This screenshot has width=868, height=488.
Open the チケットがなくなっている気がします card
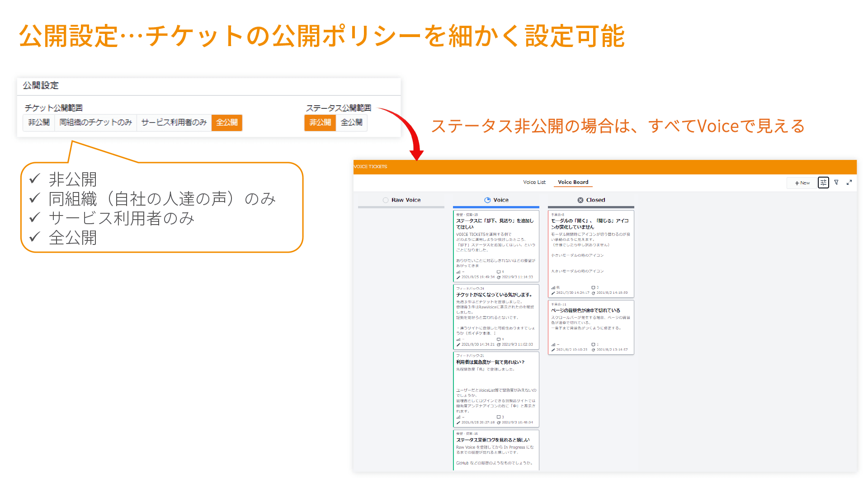coord(494,295)
